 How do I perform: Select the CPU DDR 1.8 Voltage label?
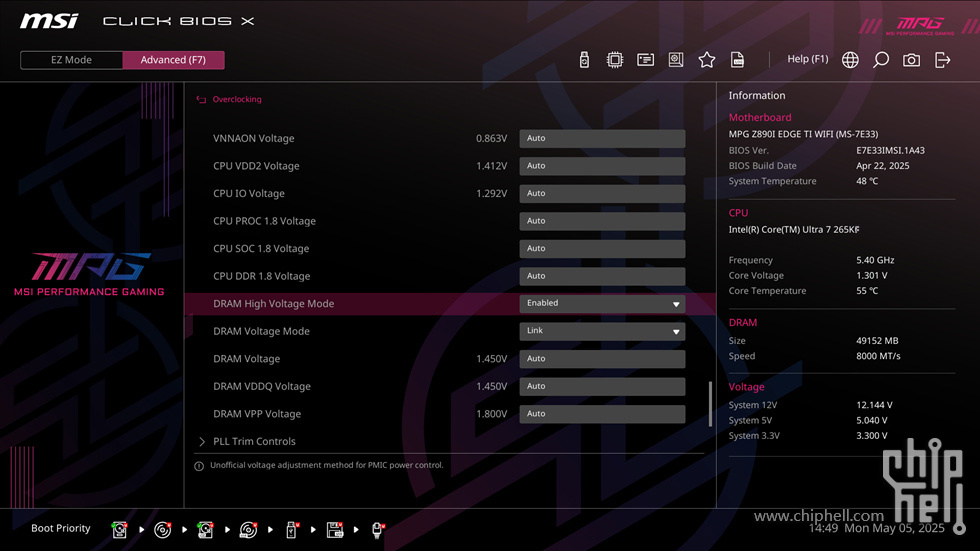point(261,276)
